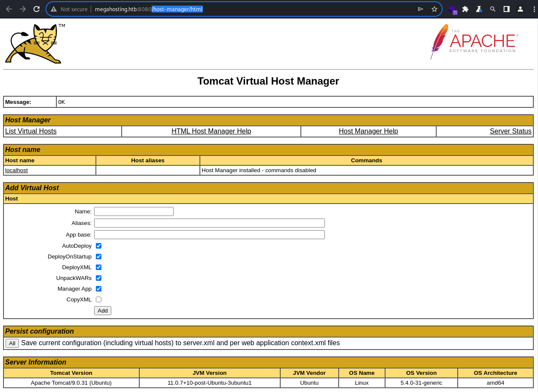Open the Extensions puzzle-piece menu

(465, 9)
